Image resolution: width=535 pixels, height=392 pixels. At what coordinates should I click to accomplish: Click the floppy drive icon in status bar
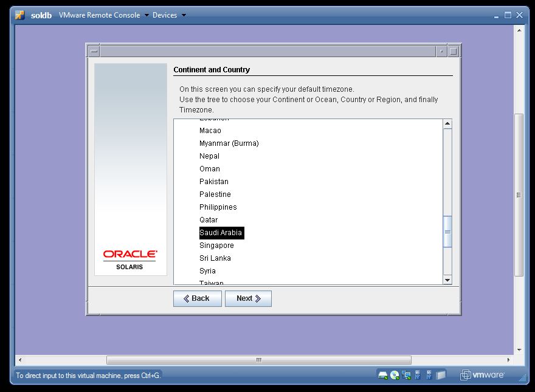coord(440,375)
